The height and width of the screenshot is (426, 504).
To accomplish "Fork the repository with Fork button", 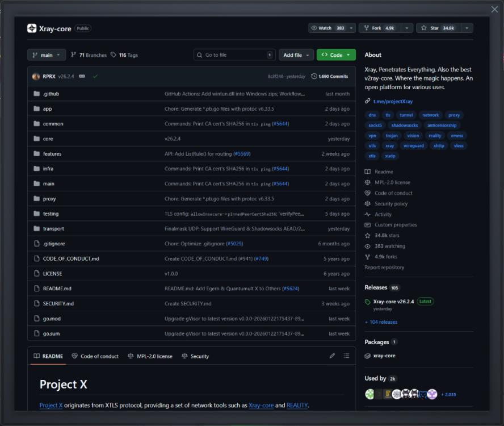I will click(x=379, y=28).
